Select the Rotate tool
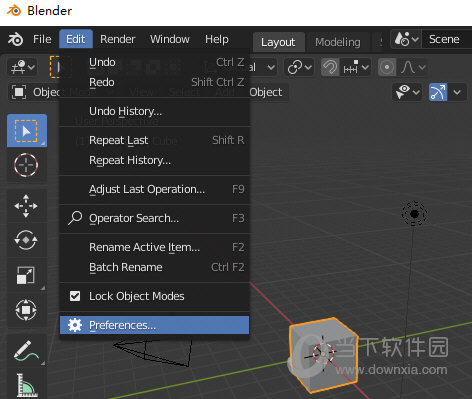The image size is (472, 399). (x=26, y=240)
